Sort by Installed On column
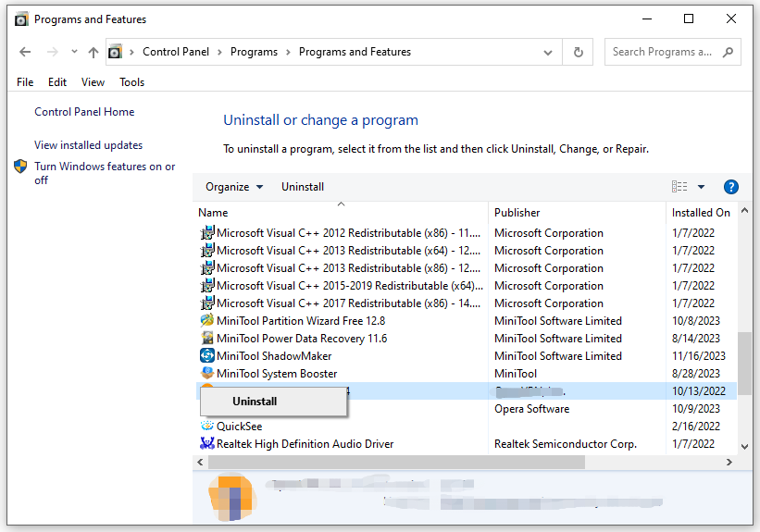The width and height of the screenshot is (760, 532). point(701,213)
